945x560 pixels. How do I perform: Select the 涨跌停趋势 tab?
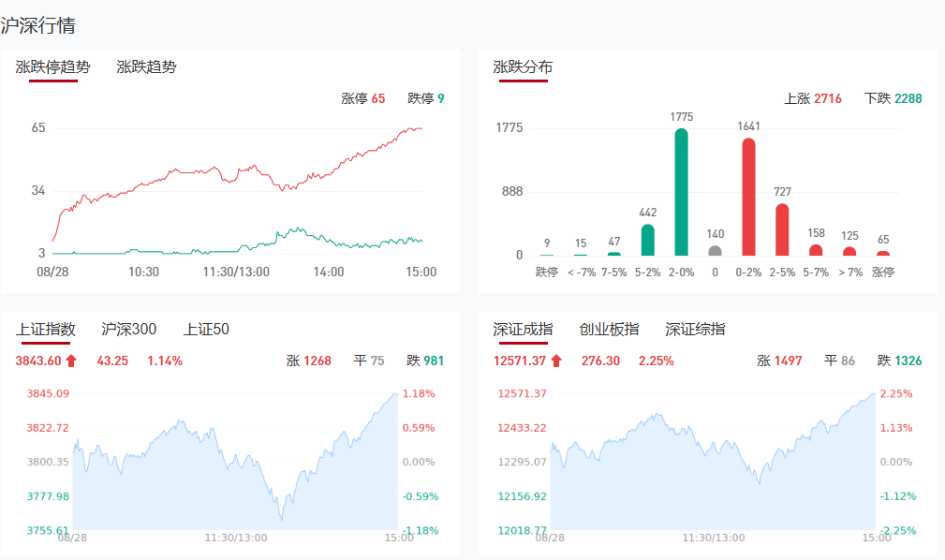tap(53, 66)
